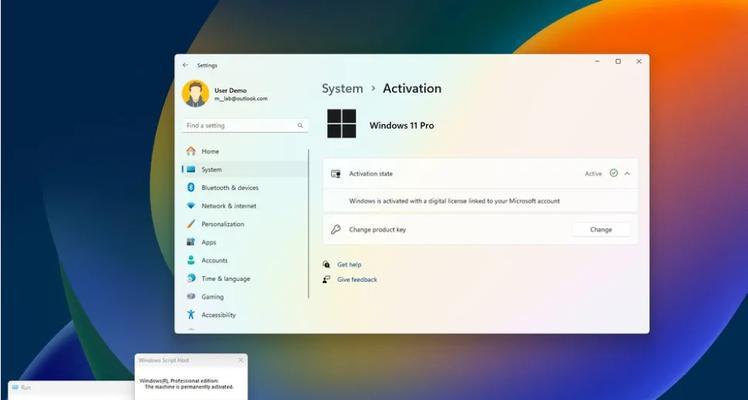This screenshot has height=400, width=748.
Task: Open the User Demo profile avatar
Action: click(x=196, y=93)
